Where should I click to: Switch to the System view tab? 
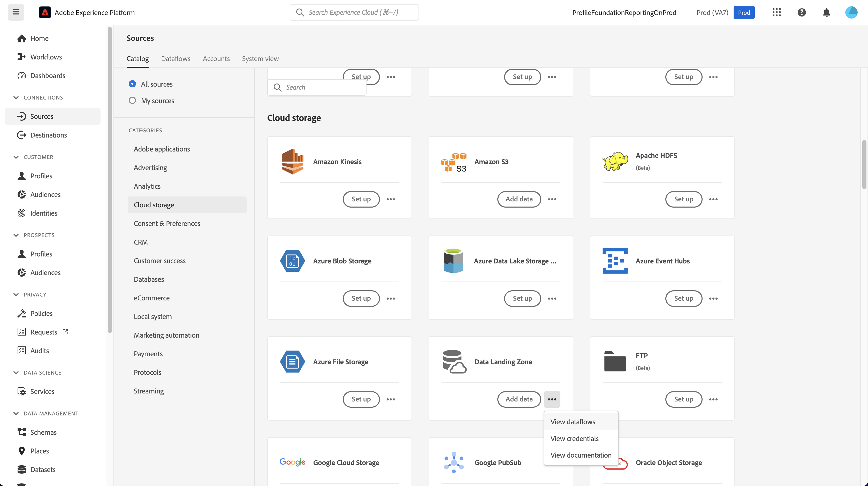(260, 59)
